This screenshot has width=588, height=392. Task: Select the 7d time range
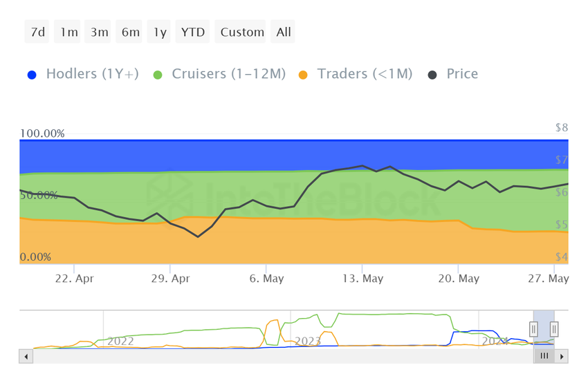pos(37,32)
